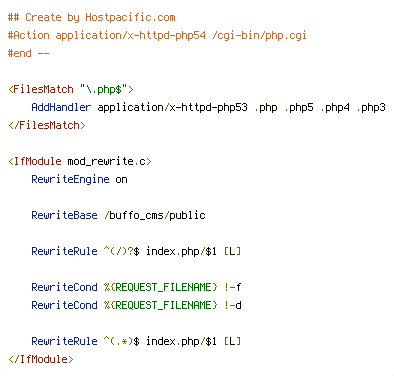Click the 'on' value after RewriteEngine
Image resolution: width=394 pixels, height=376 pixels.
click(121, 179)
